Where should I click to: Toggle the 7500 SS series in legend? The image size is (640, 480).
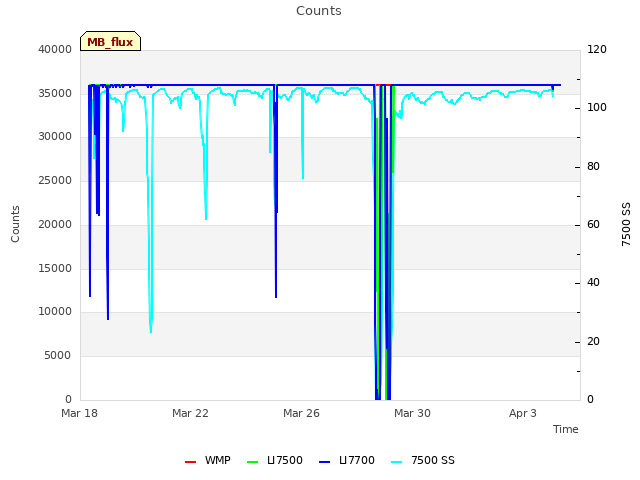click(x=423, y=460)
